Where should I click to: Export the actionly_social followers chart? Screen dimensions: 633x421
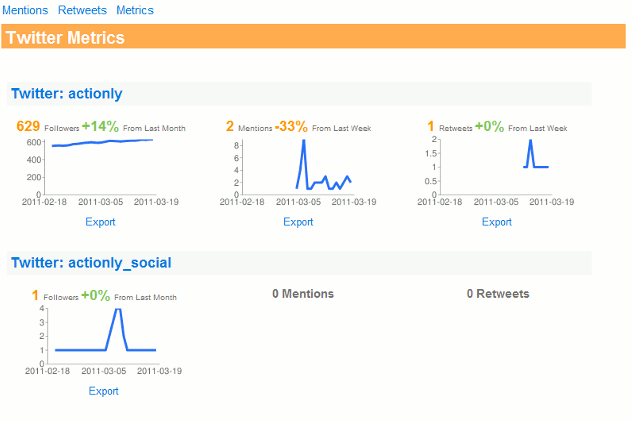coord(103,391)
